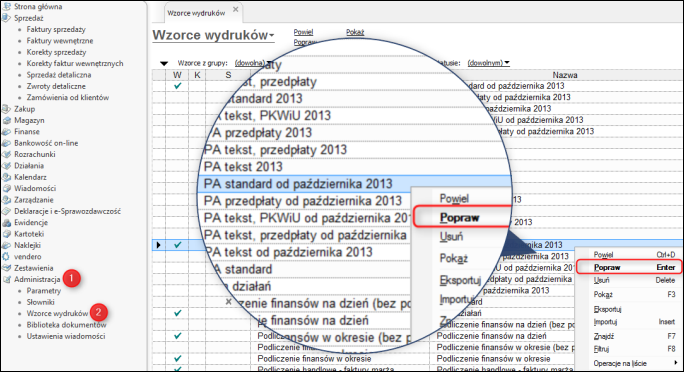Viewport: 684px width, 372px height.
Task: Click the Powiel link above the list
Action: point(303,32)
